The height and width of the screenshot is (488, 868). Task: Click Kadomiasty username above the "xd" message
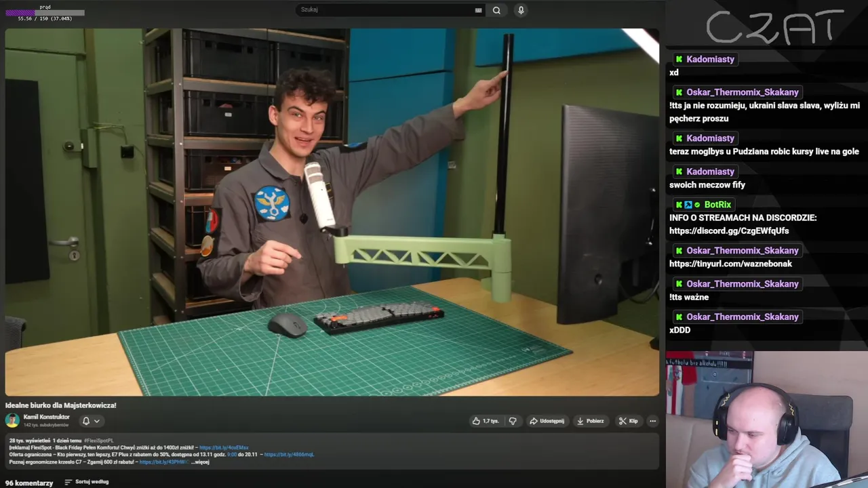click(710, 59)
